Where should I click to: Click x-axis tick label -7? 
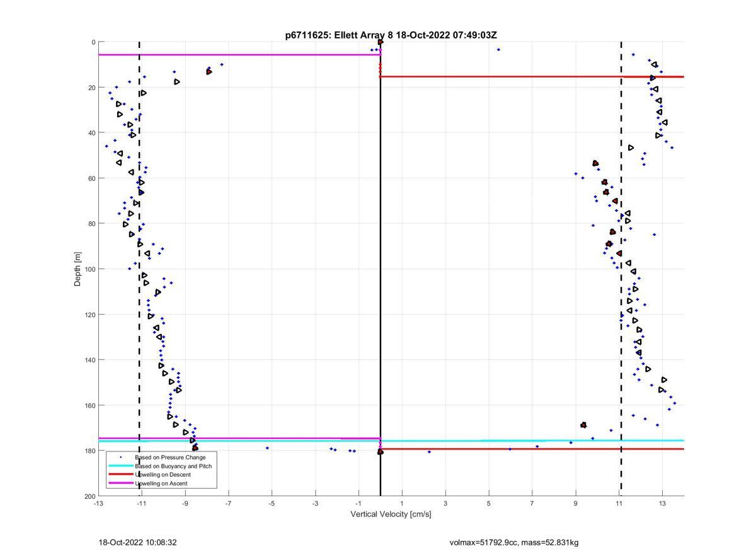click(228, 503)
